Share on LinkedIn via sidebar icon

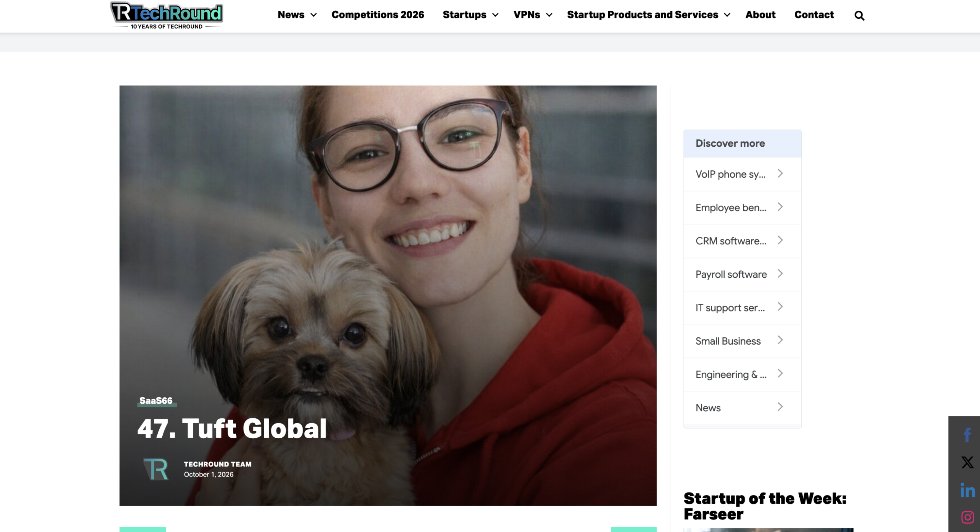pyautogui.click(x=967, y=490)
